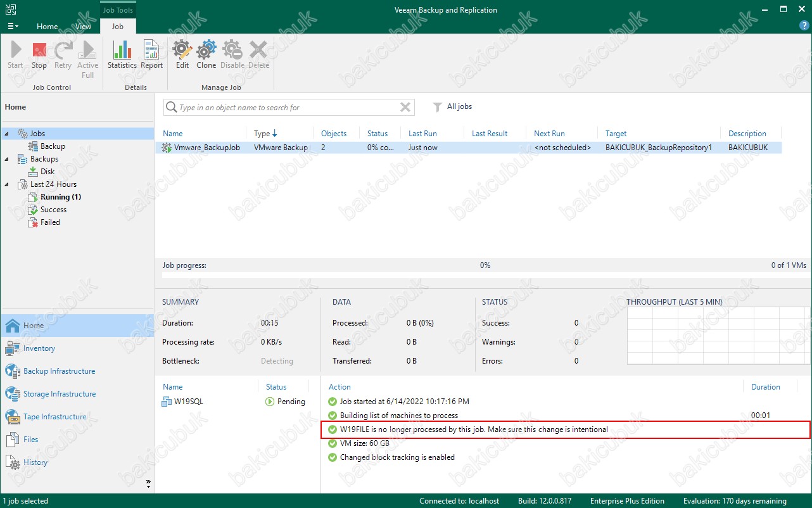Open the main hamburger menu
This screenshot has width=812, height=508.
click(x=13, y=26)
